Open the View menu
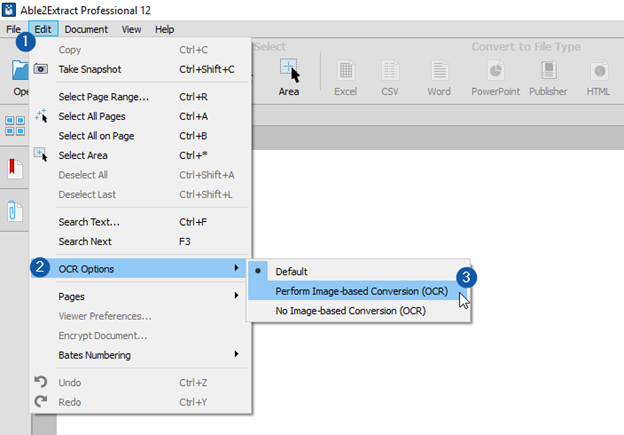The height and width of the screenshot is (435, 624). pyautogui.click(x=131, y=29)
